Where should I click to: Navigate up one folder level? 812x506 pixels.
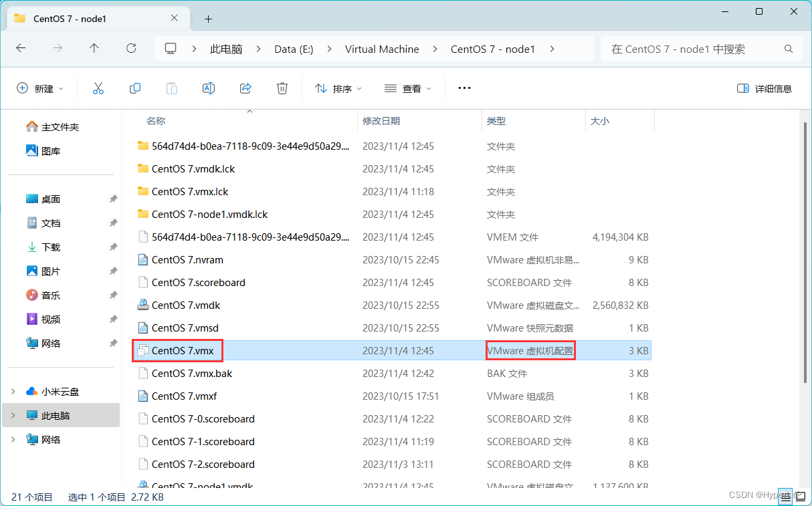(94, 48)
